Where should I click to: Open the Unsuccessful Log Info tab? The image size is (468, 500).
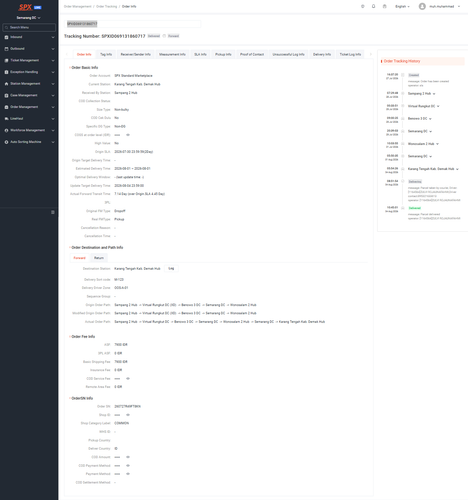(x=288, y=54)
